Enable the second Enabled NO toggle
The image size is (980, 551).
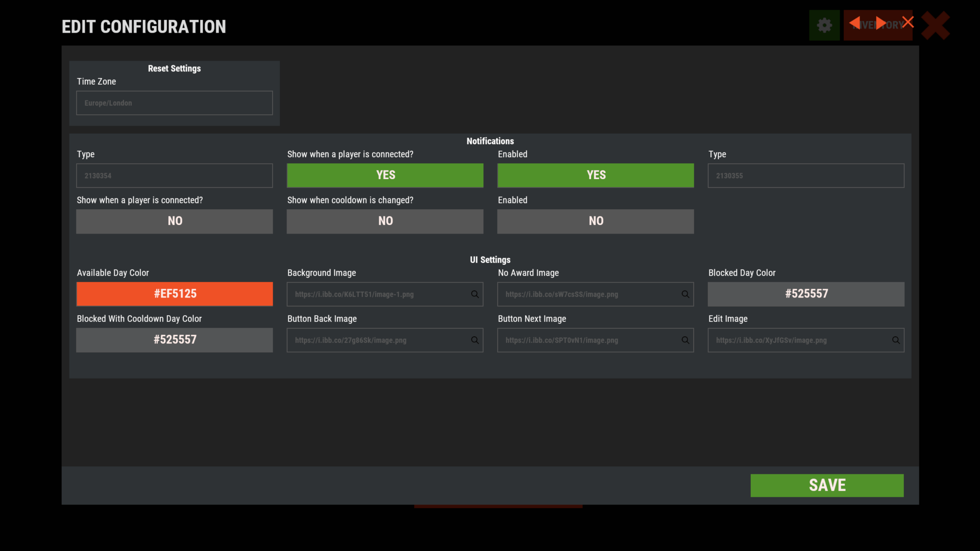[595, 221]
